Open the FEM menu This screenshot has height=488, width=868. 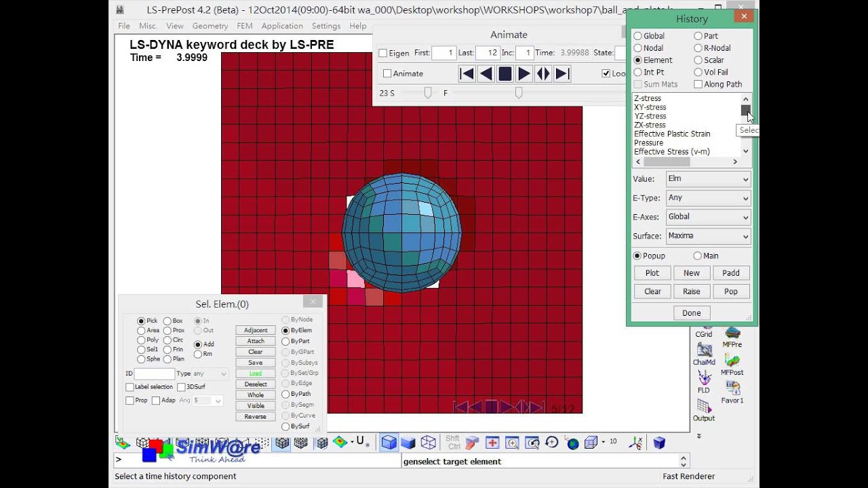click(245, 26)
